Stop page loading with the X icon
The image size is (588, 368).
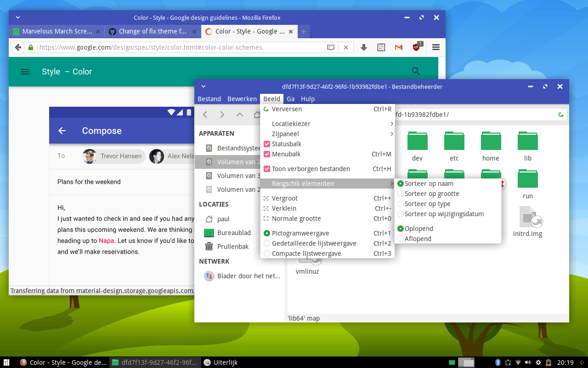tap(346, 47)
